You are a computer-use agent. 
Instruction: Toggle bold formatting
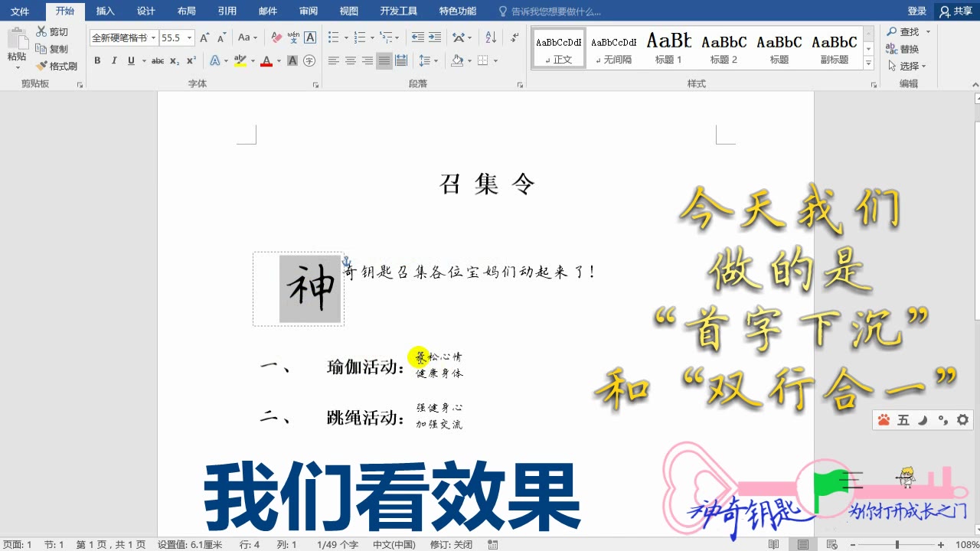coord(97,60)
